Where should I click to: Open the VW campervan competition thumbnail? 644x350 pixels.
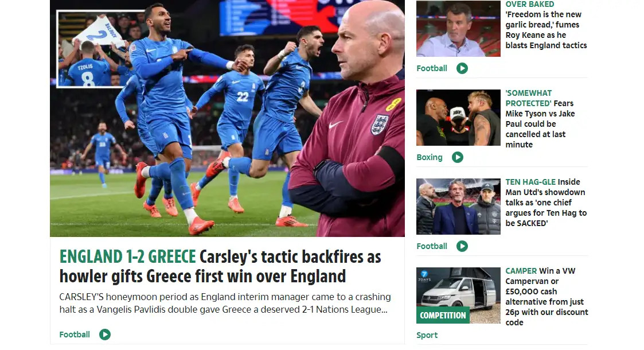[x=458, y=295]
